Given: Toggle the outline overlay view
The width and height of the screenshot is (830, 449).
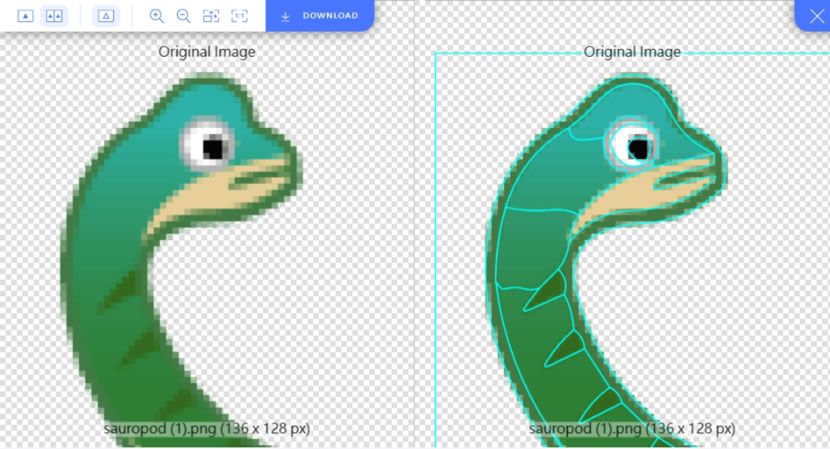Looking at the screenshot, I should [106, 16].
